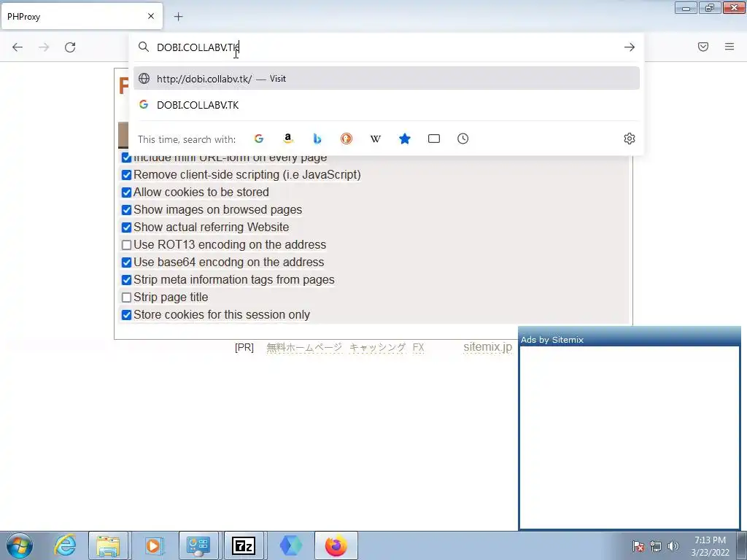Switch to Firefox in the taskbar
Image resolution: width=747 pixels, height=560 pixels.
point(336,545)
